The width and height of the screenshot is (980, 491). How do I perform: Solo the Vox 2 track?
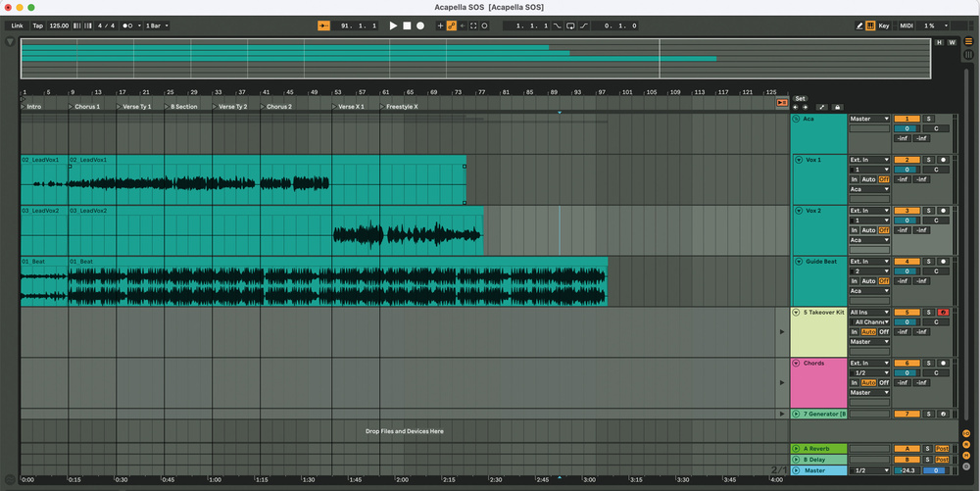pyautogui.click(x=929, y=211)
